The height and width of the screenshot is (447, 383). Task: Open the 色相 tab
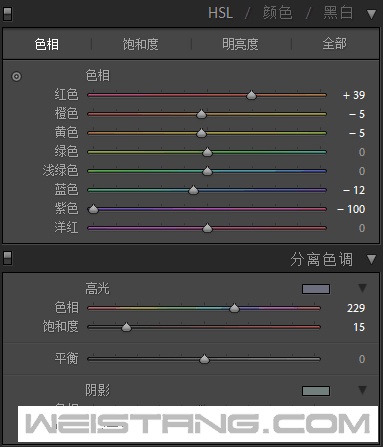pos(47,44)
